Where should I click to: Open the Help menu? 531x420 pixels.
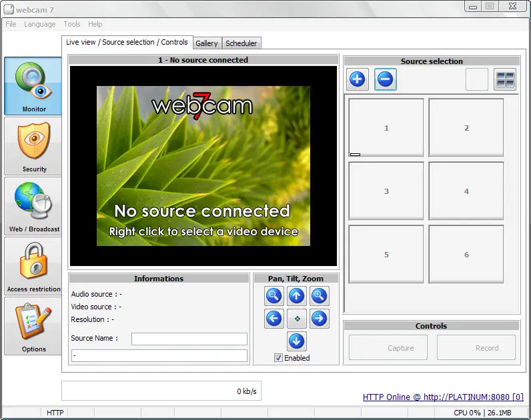tap(95, 24)
